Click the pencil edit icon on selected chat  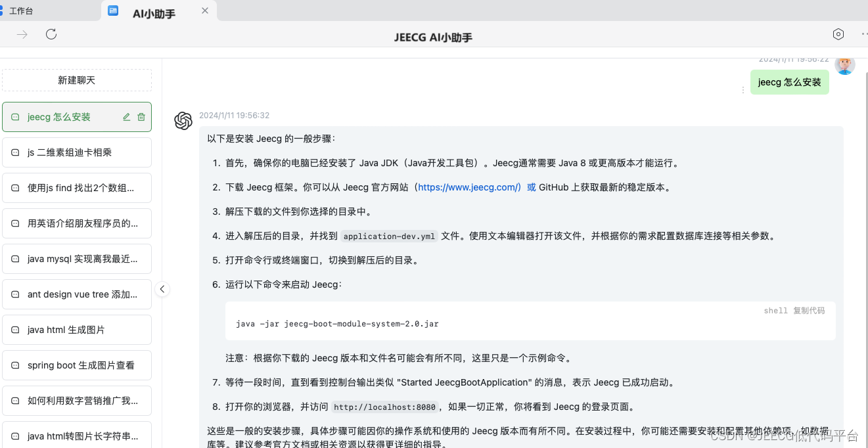click(x=126, y=116)
